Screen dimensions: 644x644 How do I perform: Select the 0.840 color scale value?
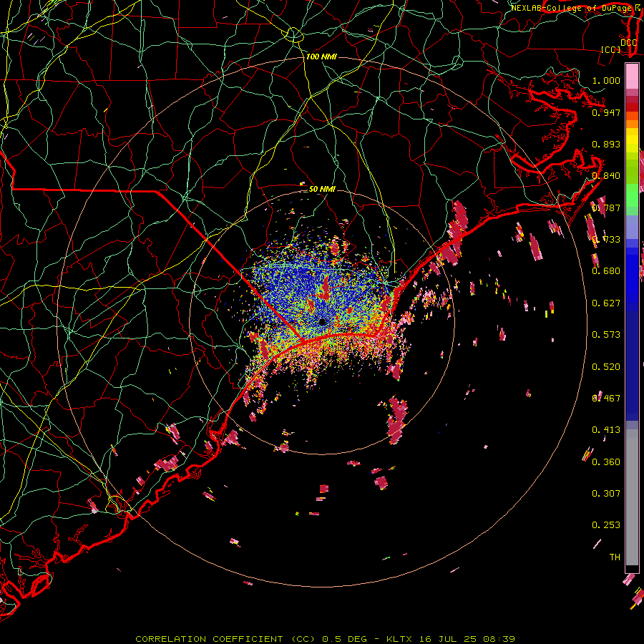606,176
